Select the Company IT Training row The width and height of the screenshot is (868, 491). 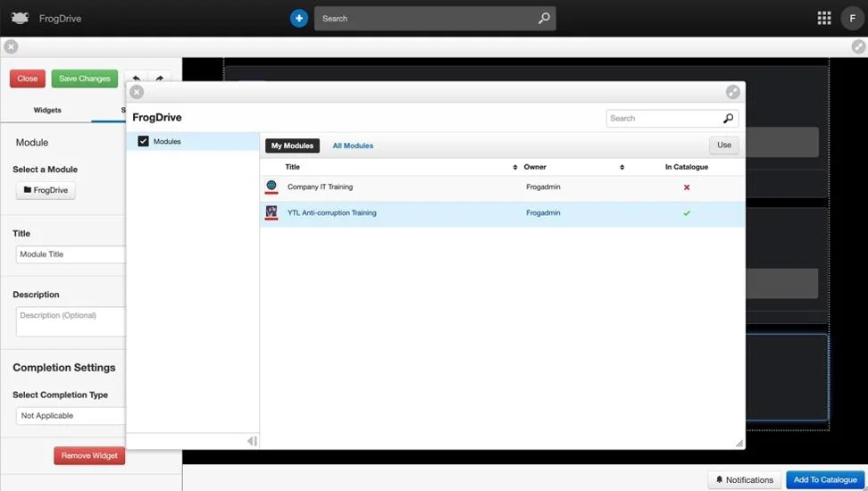pyautogui.click(x=503, y=187)
